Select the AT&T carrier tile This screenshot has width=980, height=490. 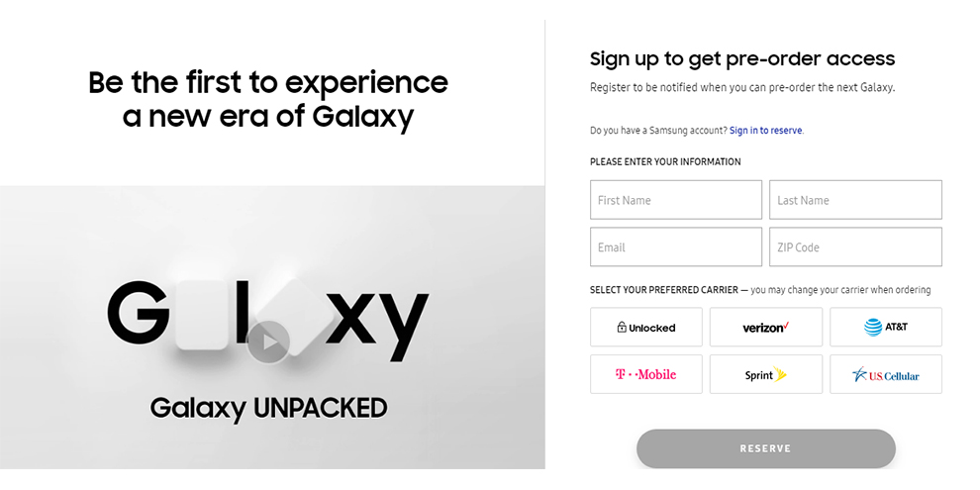click(x=886, y=327)
